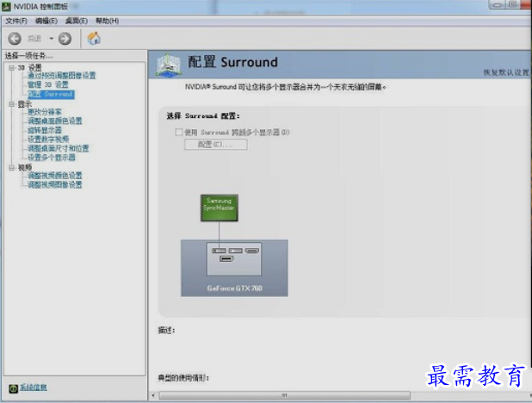Image resolution: width=532 pixels, height=403 pixels.
Task: Click the GeForce GTX 760 card diagram
Action: (x=234, y=268)
